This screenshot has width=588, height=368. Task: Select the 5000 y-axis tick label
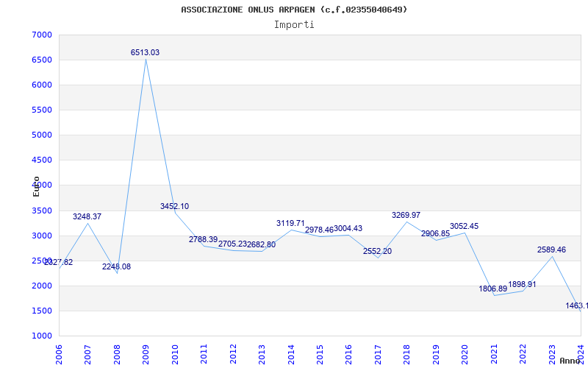(x=42, y=135)
